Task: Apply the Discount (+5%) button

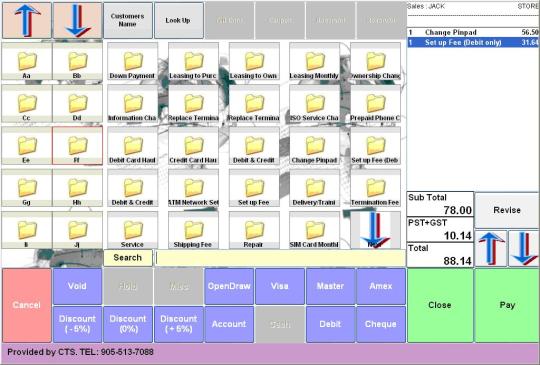Action: [x=178, y=324]
